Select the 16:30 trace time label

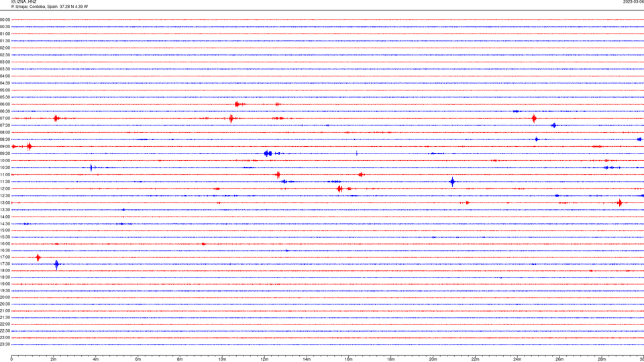pos(5,250)
